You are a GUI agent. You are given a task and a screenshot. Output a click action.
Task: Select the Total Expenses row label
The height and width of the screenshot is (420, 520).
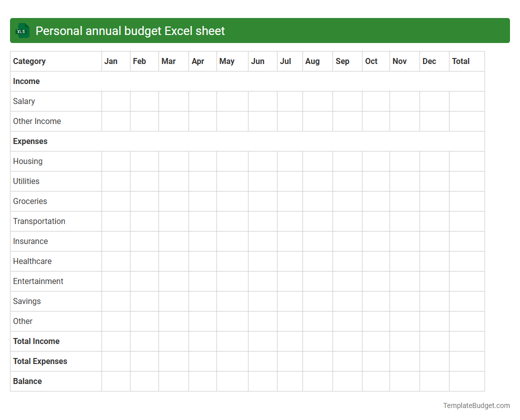[x=40, y=361]
